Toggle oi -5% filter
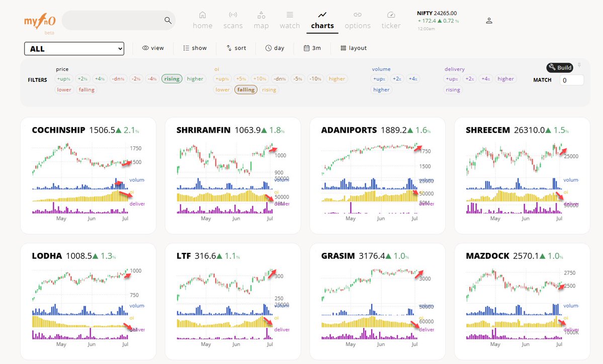The height and width of the screenshot is (364, 603). tap(298, 79)
